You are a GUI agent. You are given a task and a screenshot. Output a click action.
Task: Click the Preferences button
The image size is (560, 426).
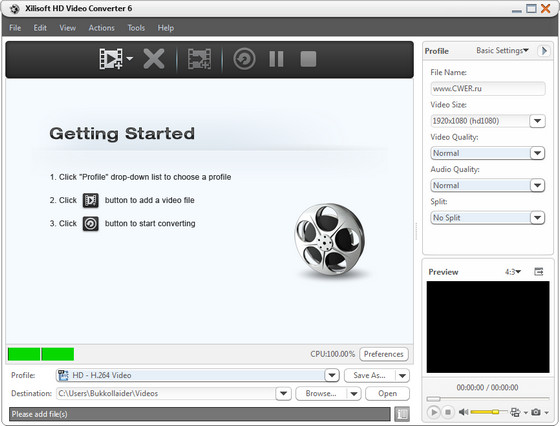click(384, 354)
